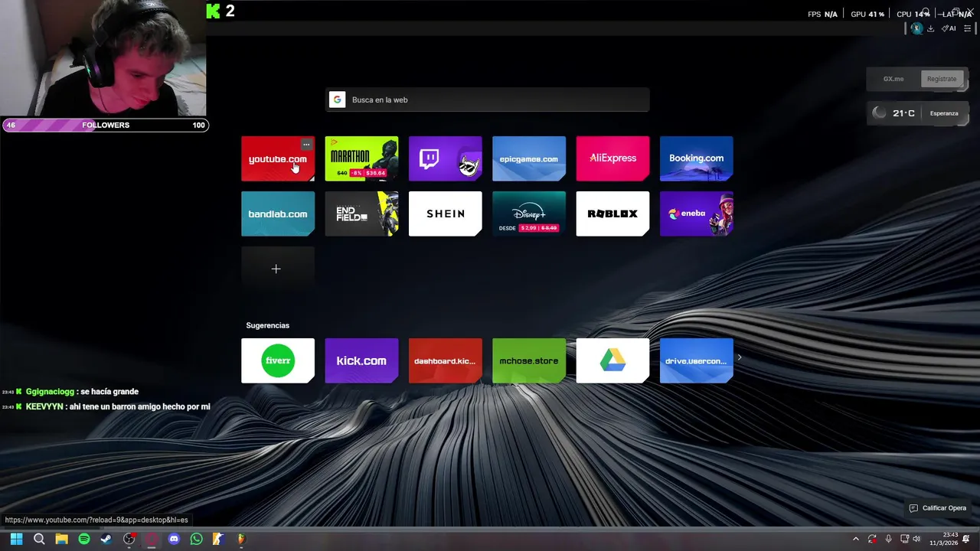Viewport: 980px width, 551px height.
Task: Open the mchose.store suggestion tile
Action: [x=528, y=360]
